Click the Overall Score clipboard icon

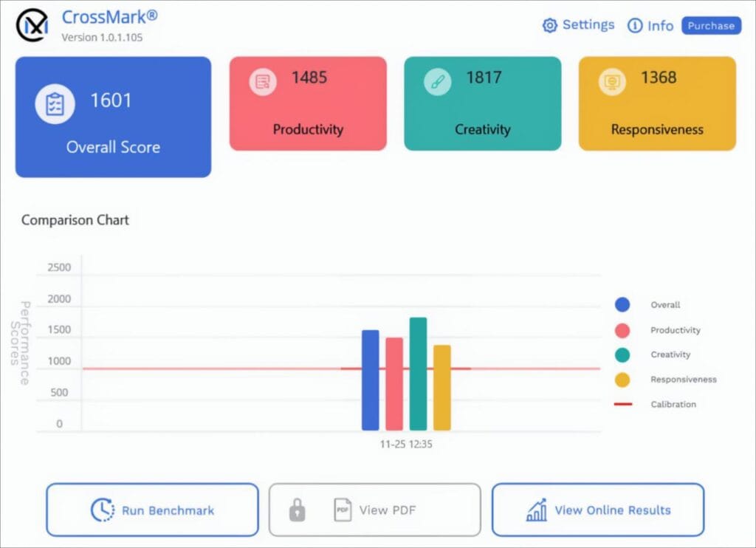click(x=55, y=104)
